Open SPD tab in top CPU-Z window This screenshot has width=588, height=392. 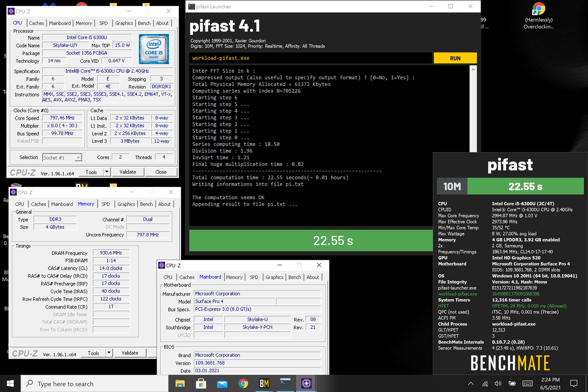(103, 23)
